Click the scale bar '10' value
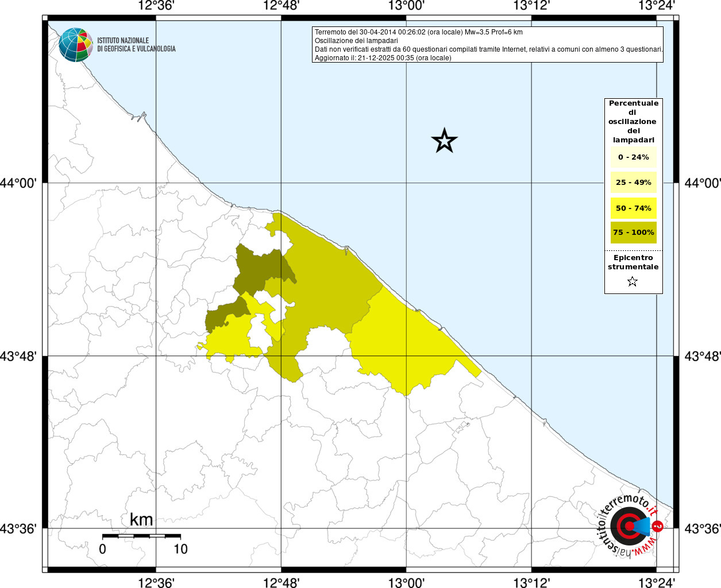Image resolution: width=721 pixels, height=588 pixels. point(180,549)
